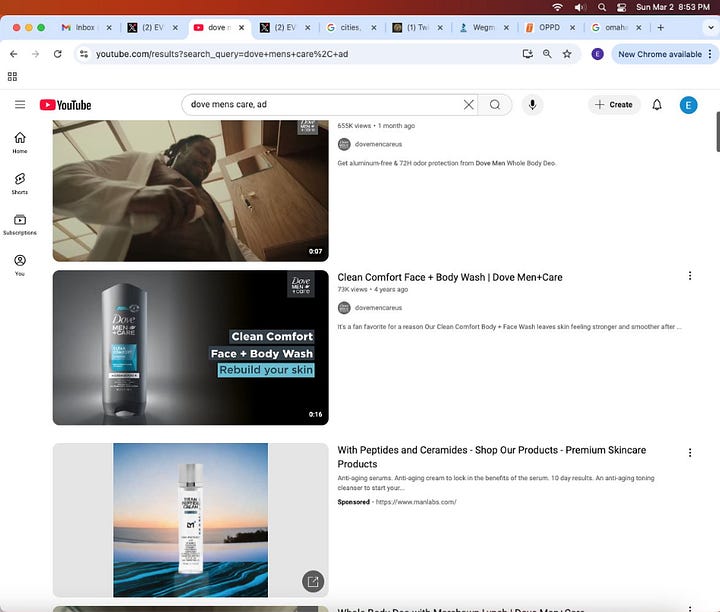Open Control Center in the menu bar
Image resolution: width=720 pixels, height=612 pixels.
pos(621,7)
